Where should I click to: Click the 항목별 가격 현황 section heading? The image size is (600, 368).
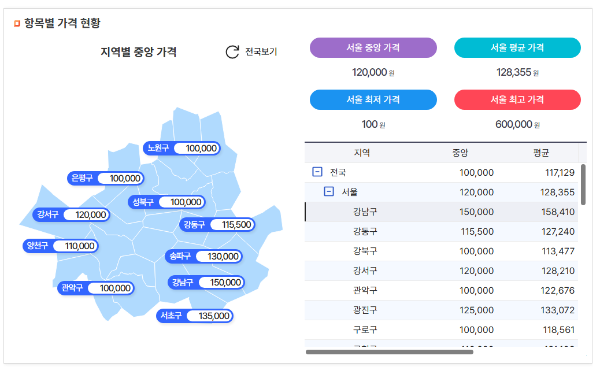tap(62, 23)
